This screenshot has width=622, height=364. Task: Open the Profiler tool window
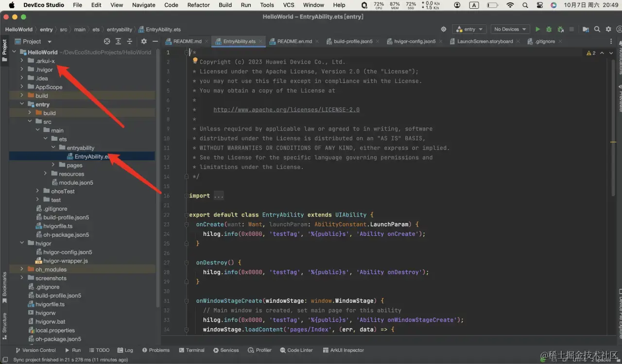[x=259, y=350]
